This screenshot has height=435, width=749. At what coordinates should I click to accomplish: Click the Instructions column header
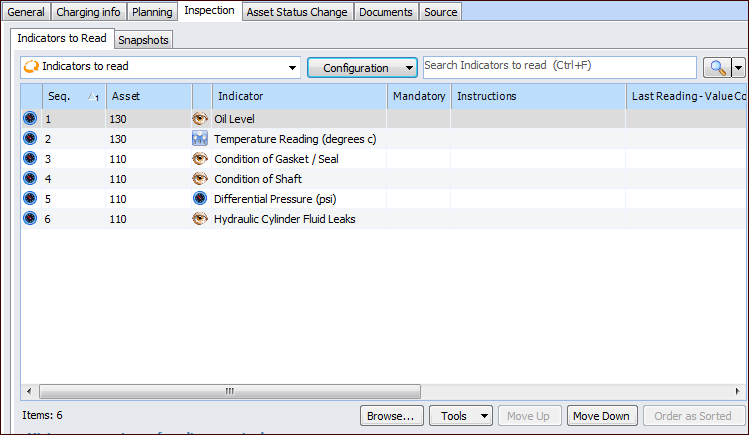pyautogui.click(x=538, y=96)
